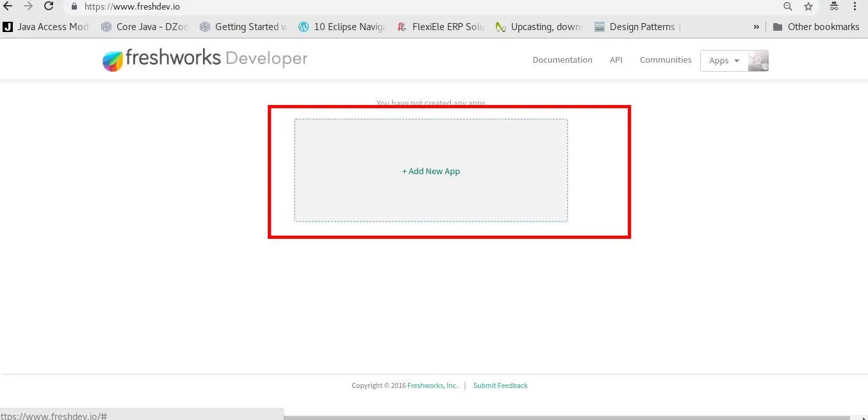This screenshot has height=420, width=868.
Task: Click + Add New App
Action: (431, 171)
